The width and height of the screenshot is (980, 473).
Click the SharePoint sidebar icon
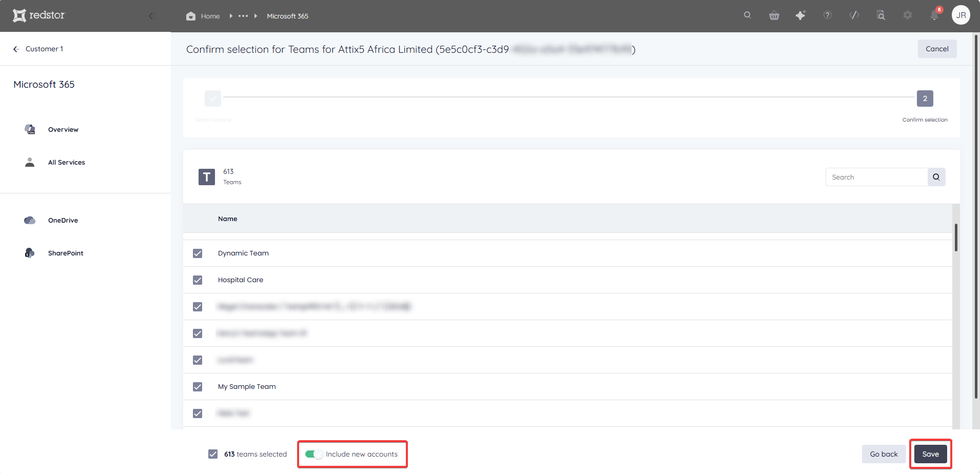(x=30, y=253)
